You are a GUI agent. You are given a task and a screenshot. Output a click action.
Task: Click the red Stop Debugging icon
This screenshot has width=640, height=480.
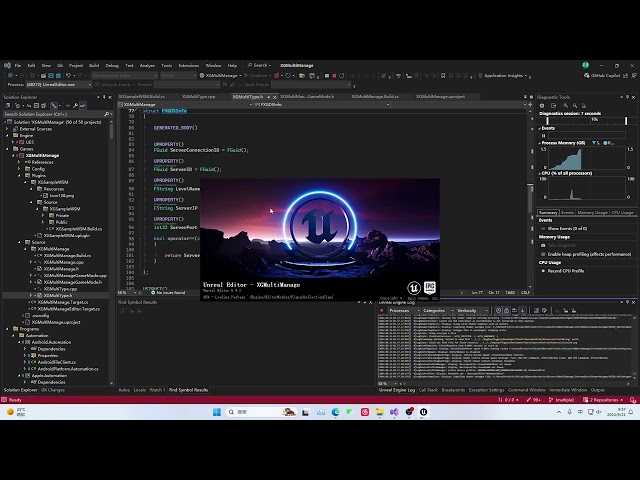pos(334,76)
